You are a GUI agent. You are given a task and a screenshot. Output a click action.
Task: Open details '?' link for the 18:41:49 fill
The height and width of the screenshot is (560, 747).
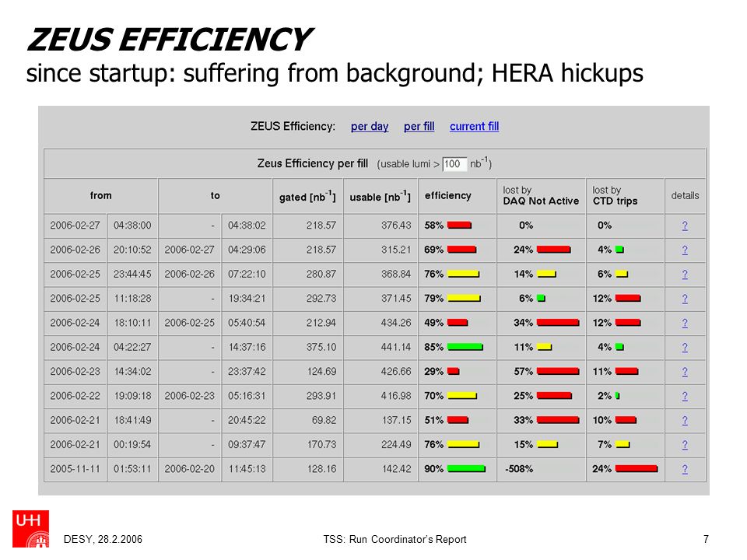click(x=685, y=420)
